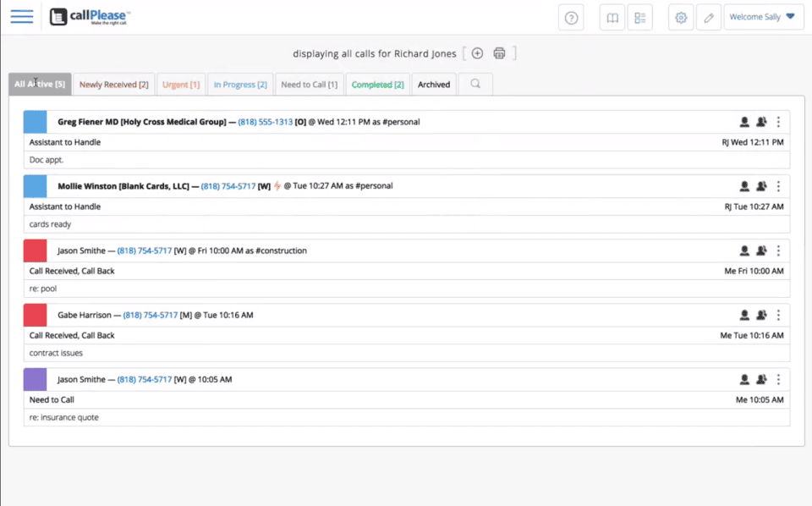Click group people icon on Greg Fiener row
The image size is (812, 506).
(x=761, y=122)
